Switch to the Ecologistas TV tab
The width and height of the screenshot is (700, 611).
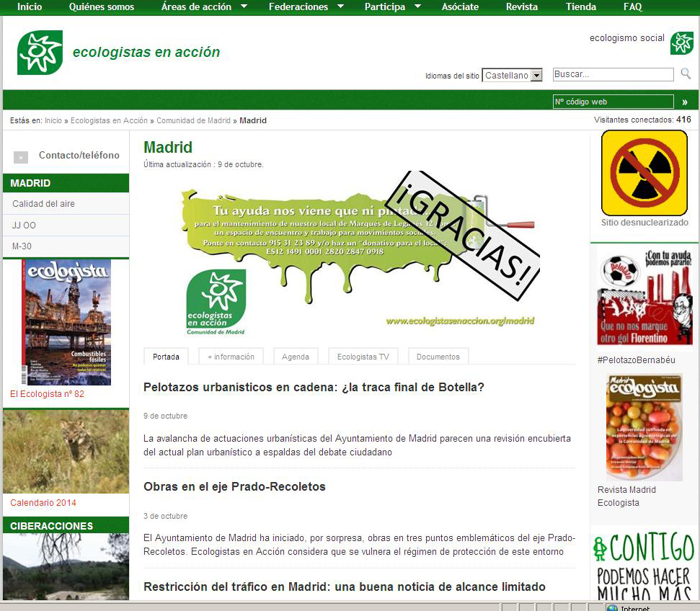pos(363,357)
